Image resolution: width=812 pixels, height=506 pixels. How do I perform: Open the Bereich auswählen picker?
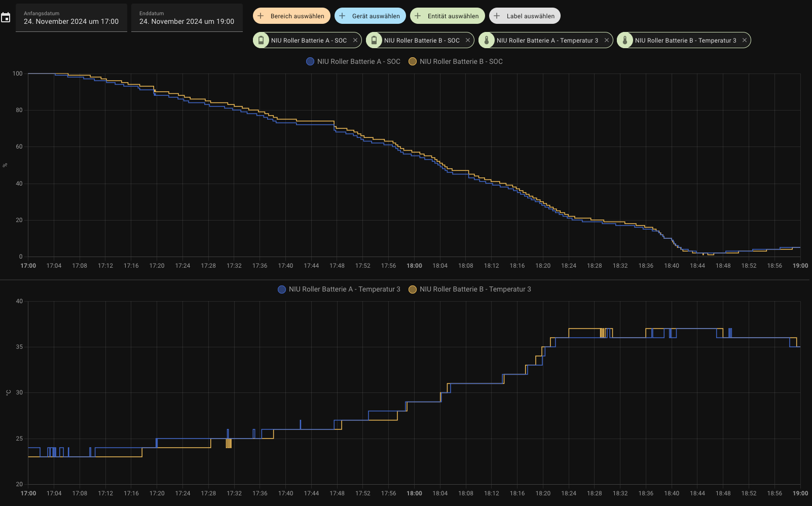coord(291,16)
